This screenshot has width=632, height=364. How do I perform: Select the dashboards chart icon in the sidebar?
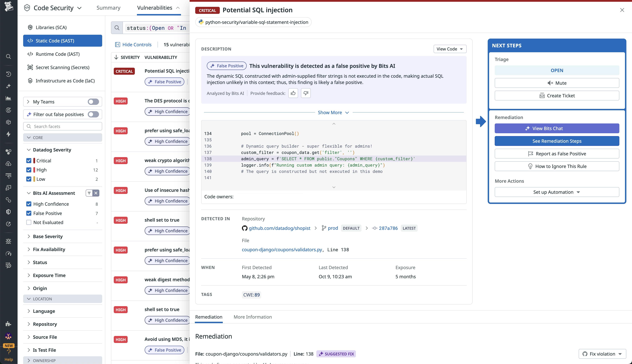[x=8, y=98]
